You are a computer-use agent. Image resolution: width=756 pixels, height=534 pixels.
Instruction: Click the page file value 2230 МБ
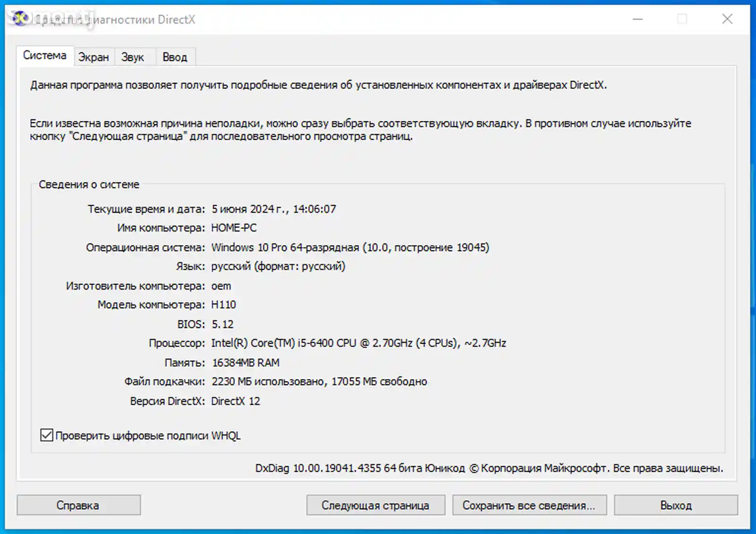pyautogui.click(x=319, y=381)
